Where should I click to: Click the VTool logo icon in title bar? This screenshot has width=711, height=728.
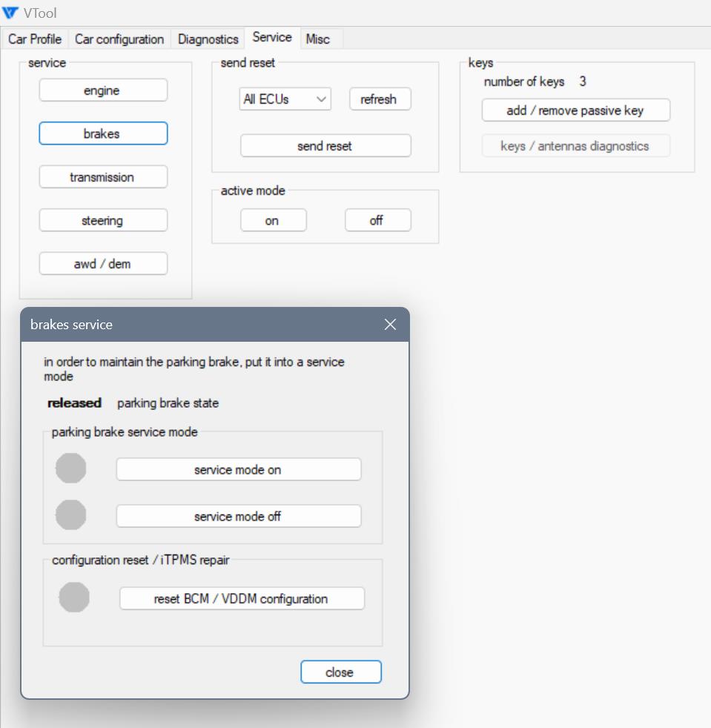(x=10, y=13)
